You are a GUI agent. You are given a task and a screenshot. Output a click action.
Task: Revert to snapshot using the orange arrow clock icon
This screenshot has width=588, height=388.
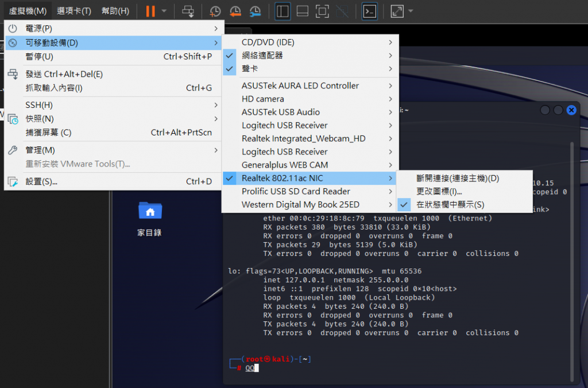pyautogui.click(x=235, y=11)
